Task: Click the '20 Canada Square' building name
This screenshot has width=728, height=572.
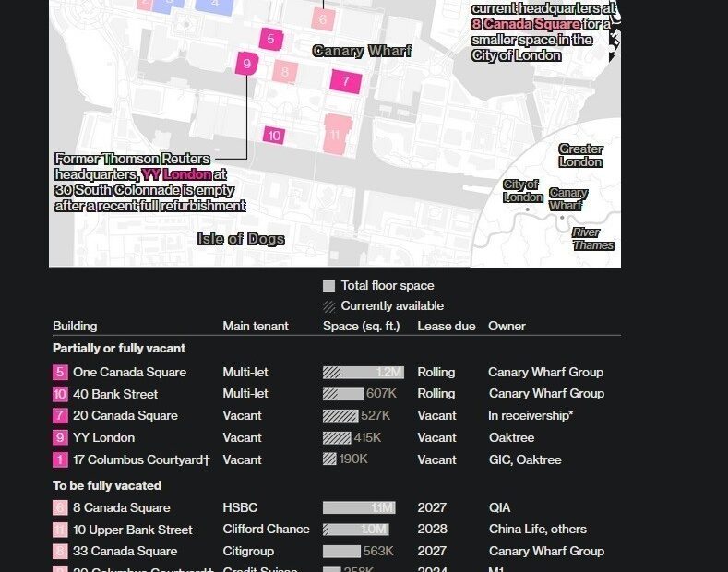Action: (125, 415)
